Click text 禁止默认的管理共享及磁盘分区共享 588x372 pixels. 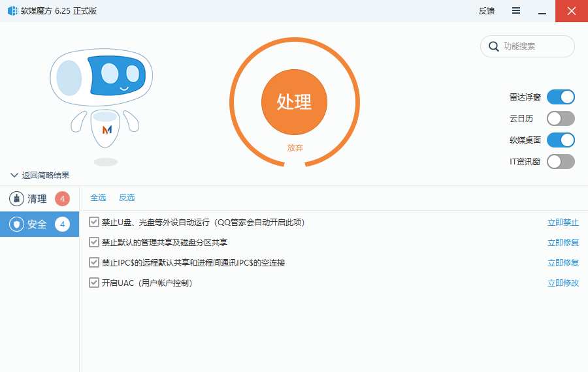pos(165,243)
